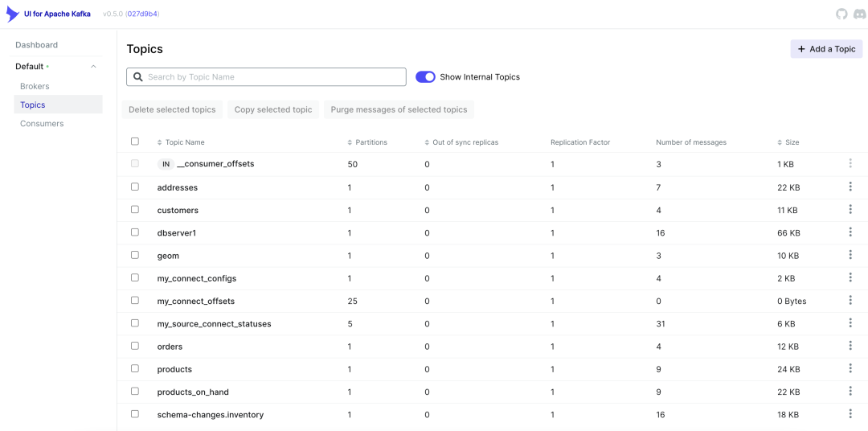The height and width of the screenshot is (431, 868).
Task: Open kebab menu for orders topic
Action: 850,346
